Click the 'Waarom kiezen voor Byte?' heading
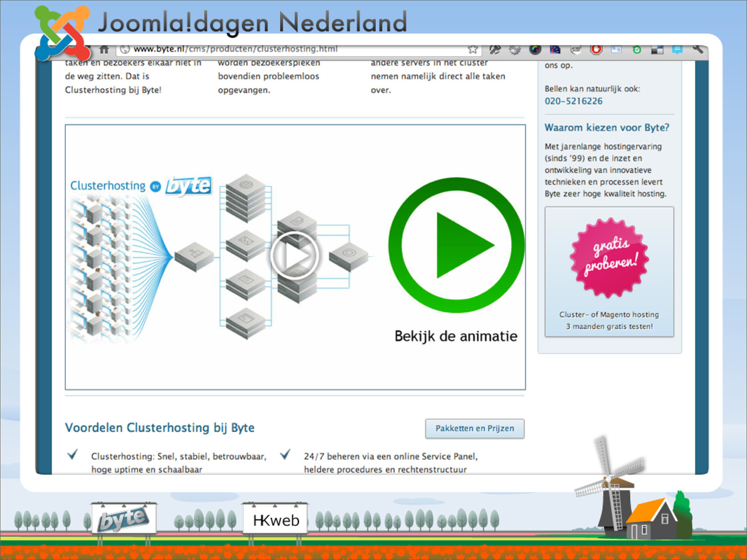 click(x=606, y=127)
